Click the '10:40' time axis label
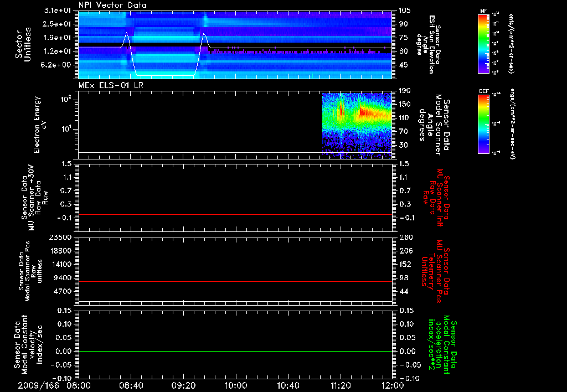 coord(288,385)
